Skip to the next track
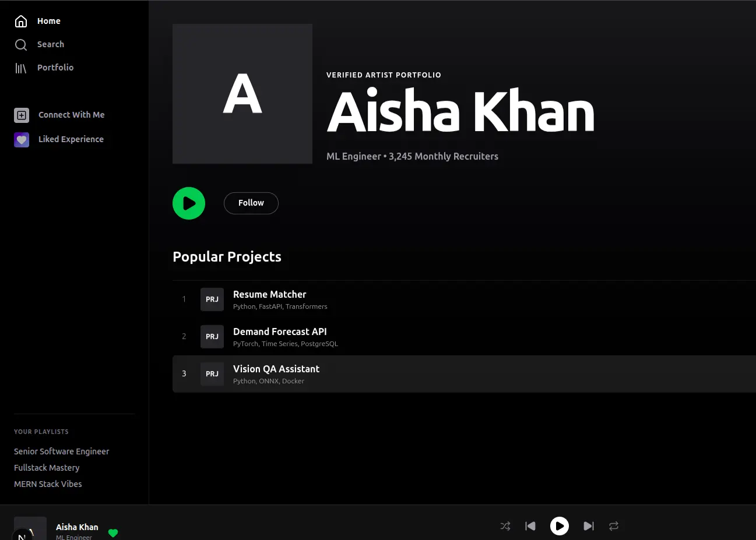 coord(589,526)
